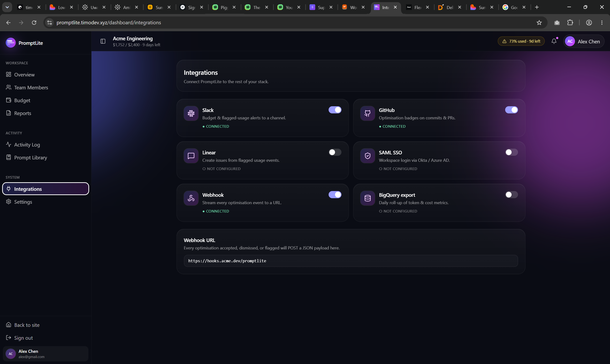Open Reports in the sidebar

(46, 113)
